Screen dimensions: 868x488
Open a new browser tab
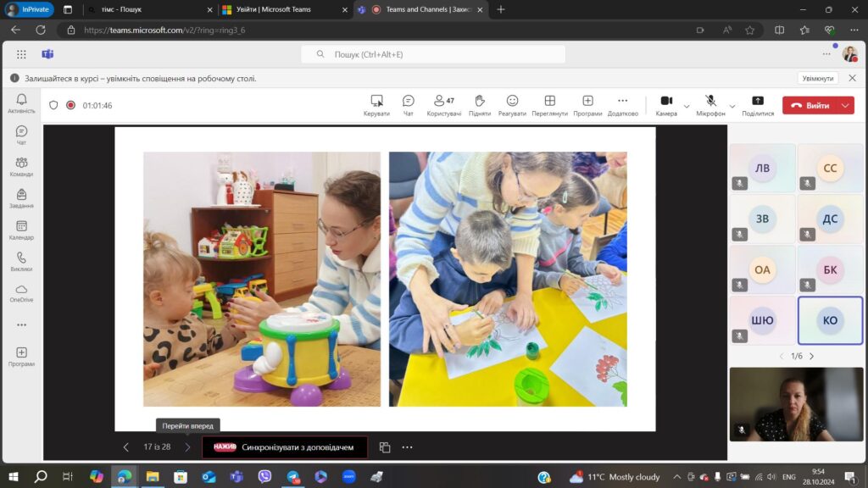(x=501, y=9)
